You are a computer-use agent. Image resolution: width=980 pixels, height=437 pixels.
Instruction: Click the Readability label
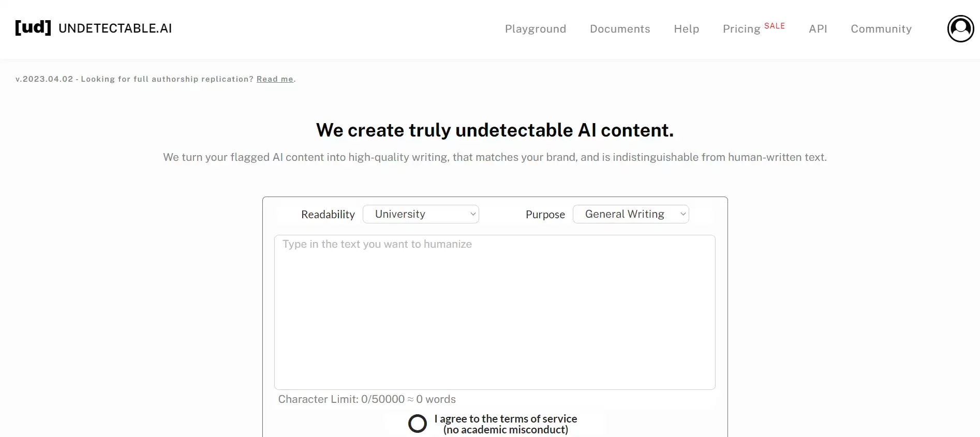328,215
